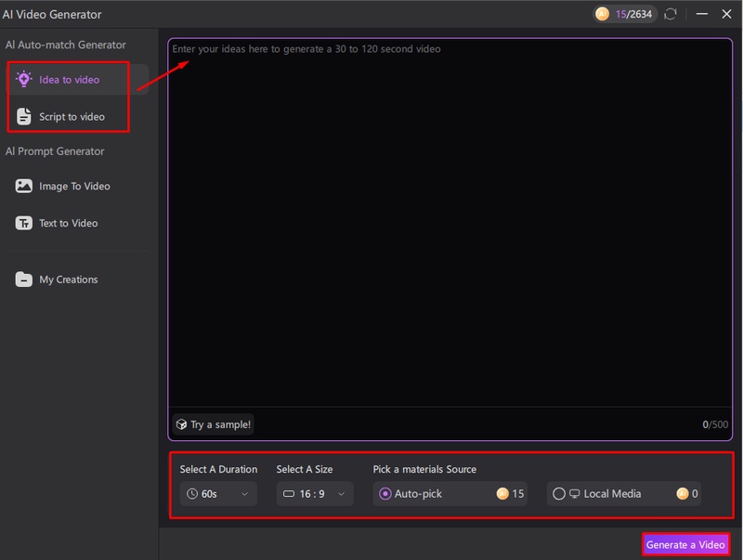
Task: Expand the 16:9 size dropdown
Action: click(314, 495)
